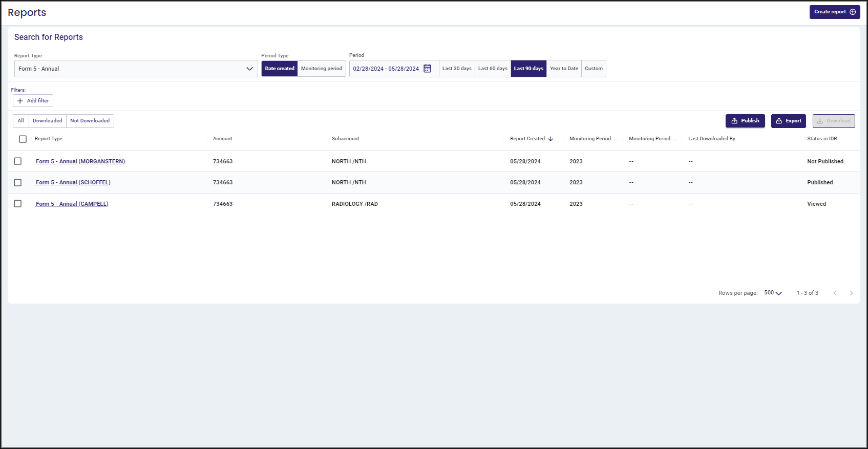Click the Add filter button
This screenshot has width=868, height=449.
(33, 101)
